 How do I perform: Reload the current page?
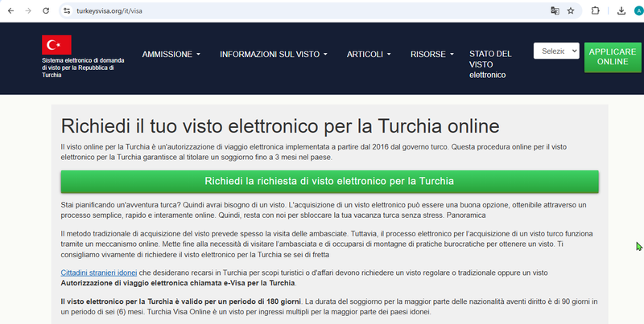(46, 11)
